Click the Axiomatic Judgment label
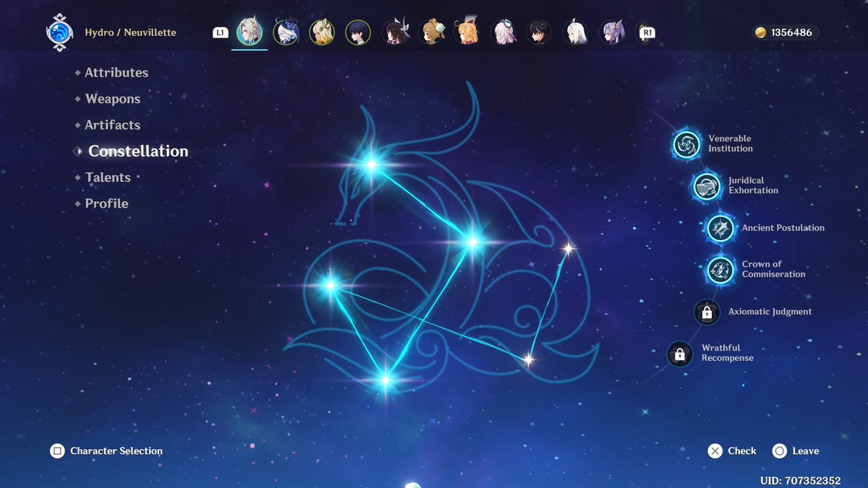Image resolution: width=868 pixels, height=488 pixels. [770, 312]
